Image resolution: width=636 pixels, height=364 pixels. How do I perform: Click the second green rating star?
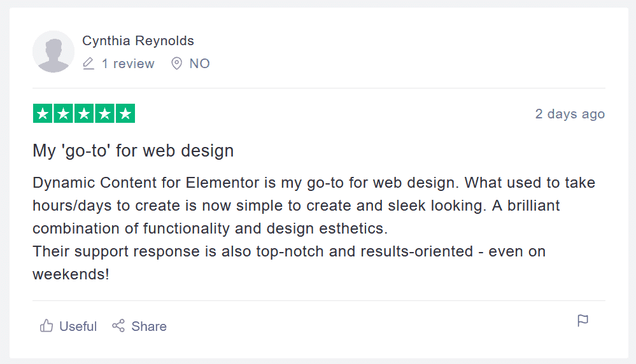coord(63,113)
